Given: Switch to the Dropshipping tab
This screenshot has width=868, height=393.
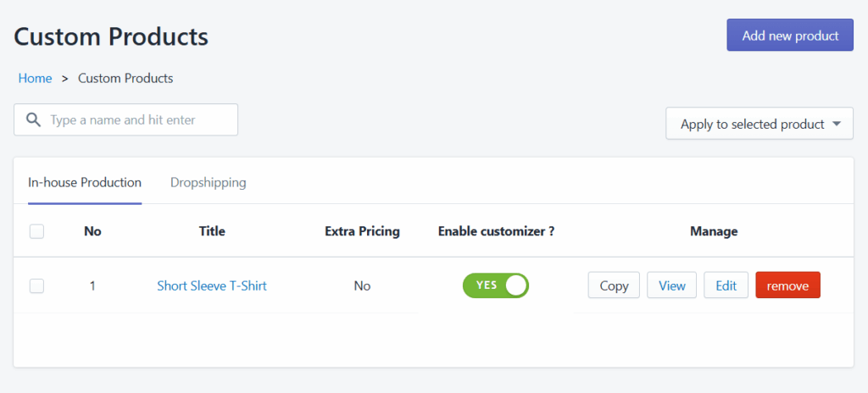Looking at the screenshot, I should coord(209,182).
